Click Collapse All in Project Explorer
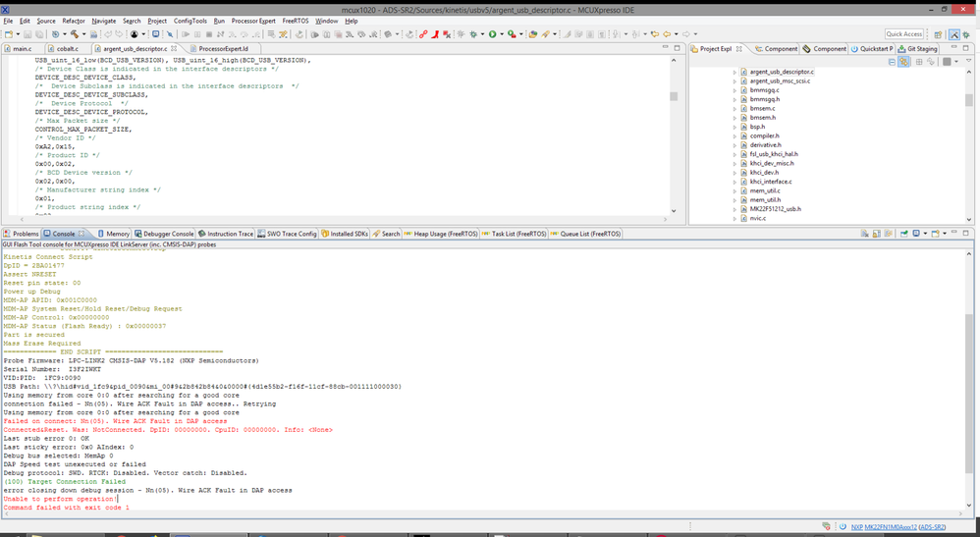Image resolution: width=980 pixels, height=537 pixels. pos(892,61)
